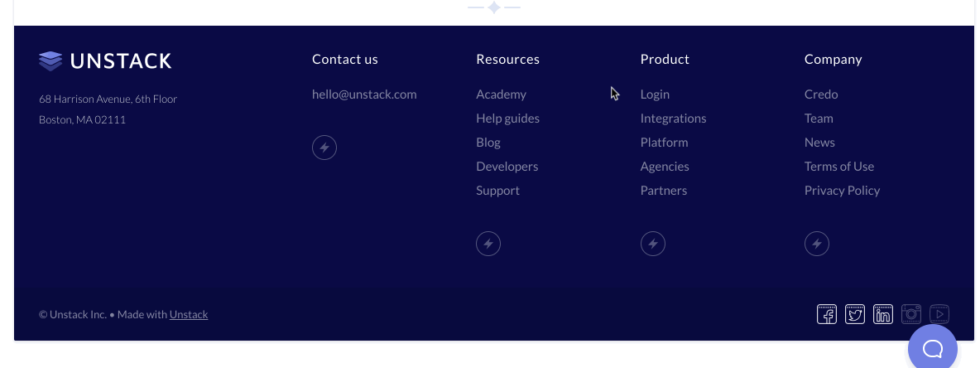Open the Privacy Policy link
This screenshot has height=368, width=980.
pos(842,191)
